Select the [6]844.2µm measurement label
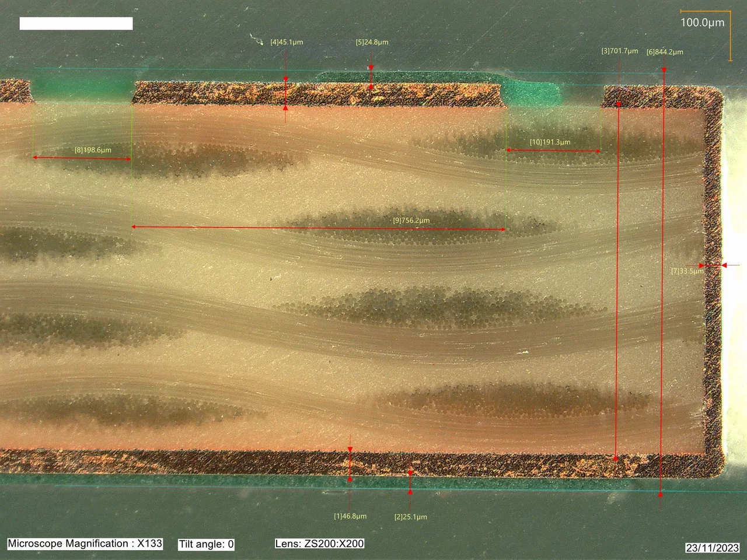 tap(665, 52)
